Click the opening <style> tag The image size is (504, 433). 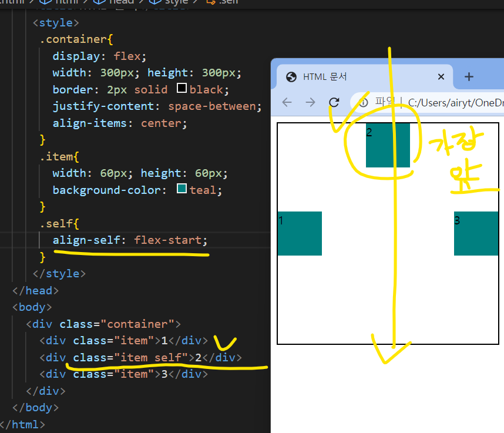pos(56,23)
